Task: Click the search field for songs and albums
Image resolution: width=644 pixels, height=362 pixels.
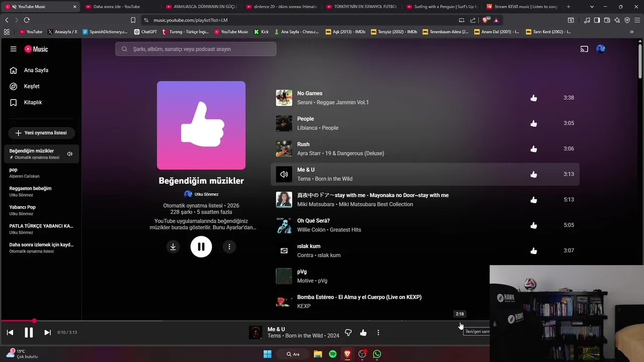Action: tap(196, 49)
